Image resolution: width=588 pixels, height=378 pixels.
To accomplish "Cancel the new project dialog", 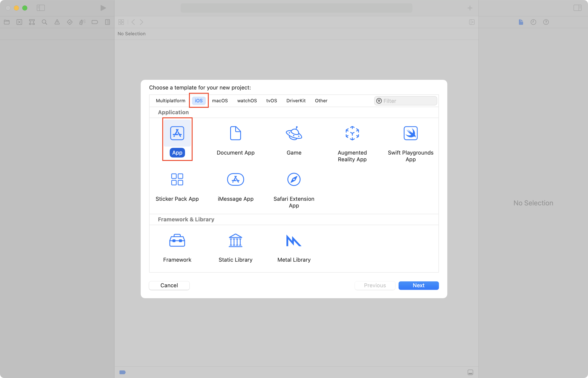I will click(169, 285).
